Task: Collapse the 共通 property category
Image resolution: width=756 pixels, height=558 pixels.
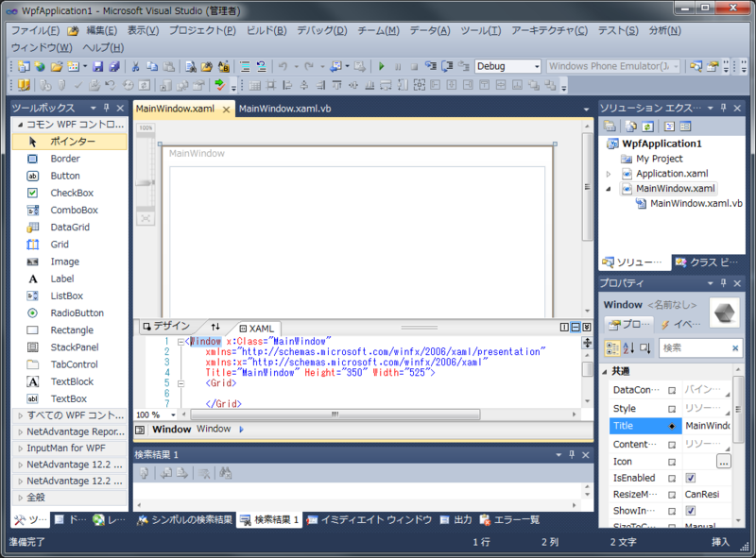Action: pyautogui.click(x=605, y=371)
